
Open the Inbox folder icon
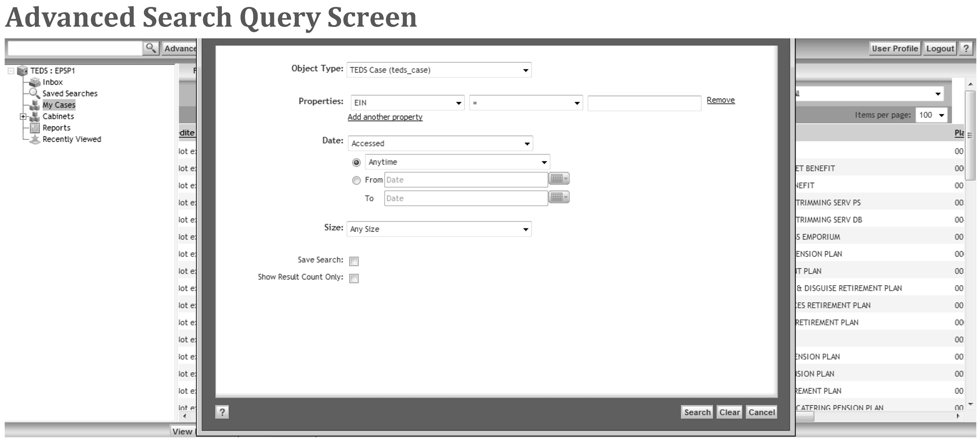(x=34, y=82)
